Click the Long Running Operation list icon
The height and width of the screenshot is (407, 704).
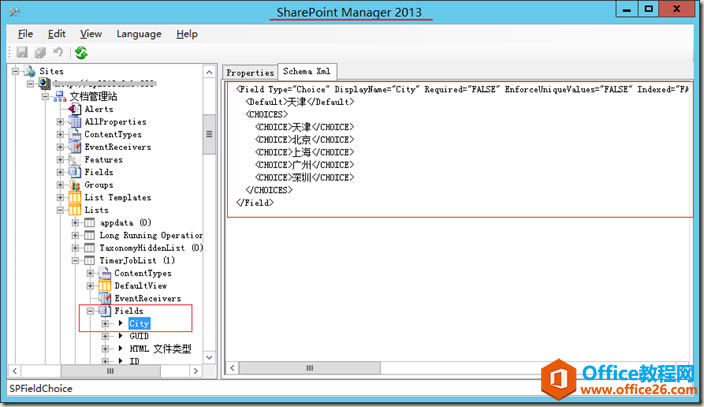[x=90, y=235]
